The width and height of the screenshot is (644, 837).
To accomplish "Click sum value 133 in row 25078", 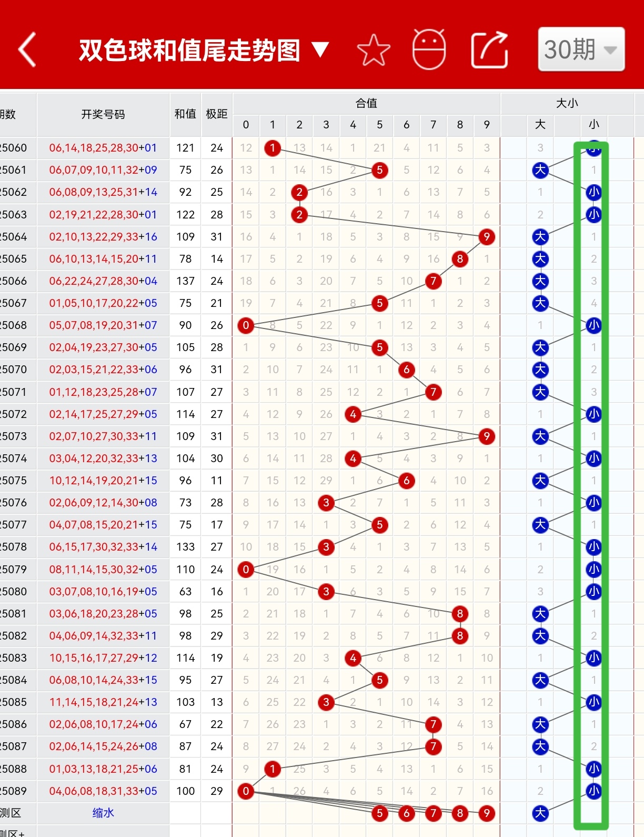I will tap(185, 547).
